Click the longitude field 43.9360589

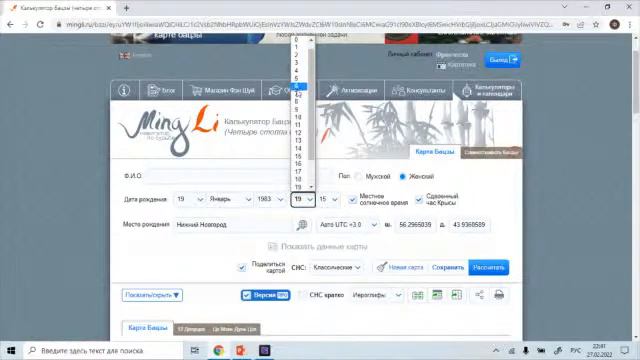coord(469,224)
